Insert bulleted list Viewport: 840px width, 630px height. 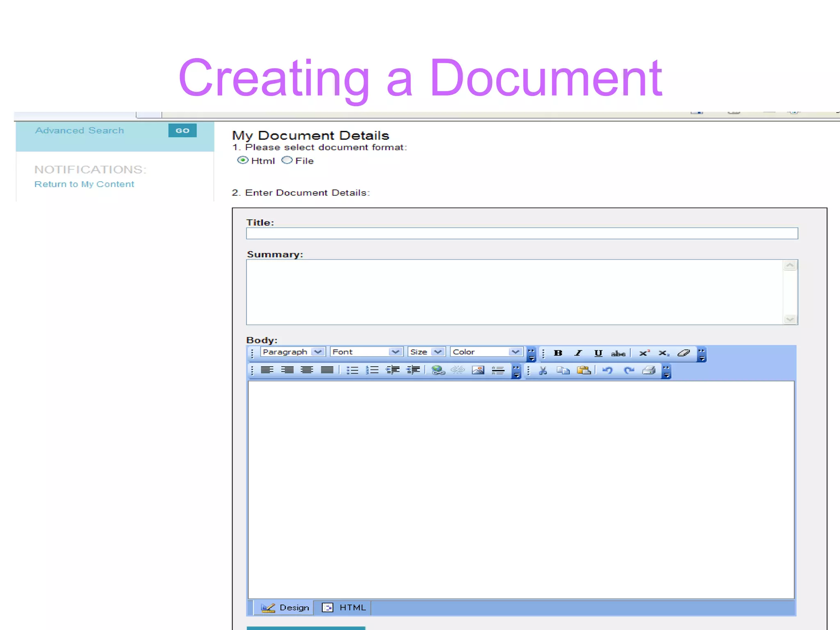[352, 370]
